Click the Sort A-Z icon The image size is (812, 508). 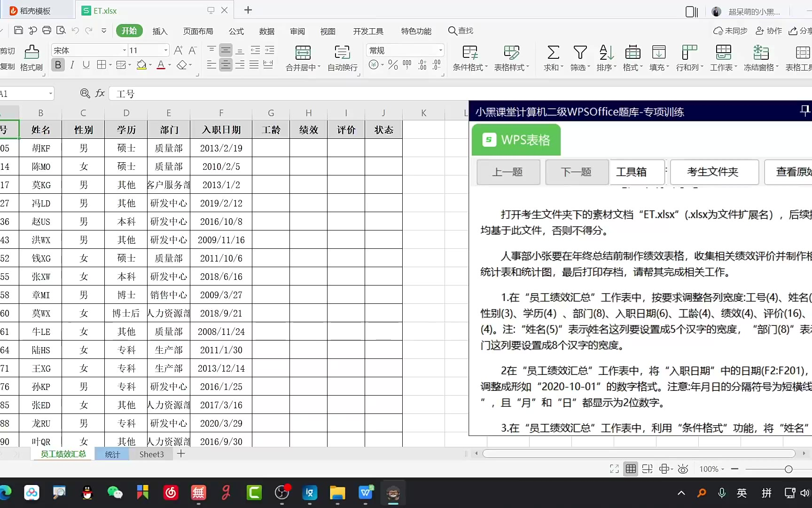606,53
